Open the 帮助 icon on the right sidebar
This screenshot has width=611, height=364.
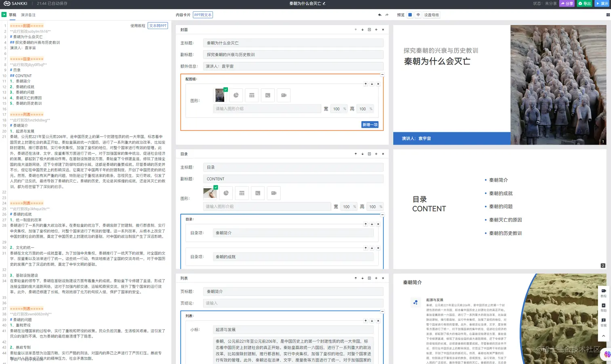[603, 307]
